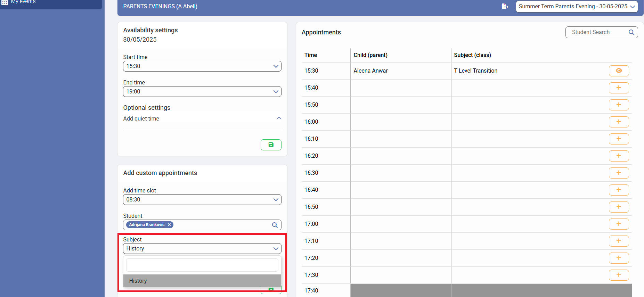Add appointment at 15:40 slot
This screenshot has width=644, height=297.
click(x=619, y=88)
